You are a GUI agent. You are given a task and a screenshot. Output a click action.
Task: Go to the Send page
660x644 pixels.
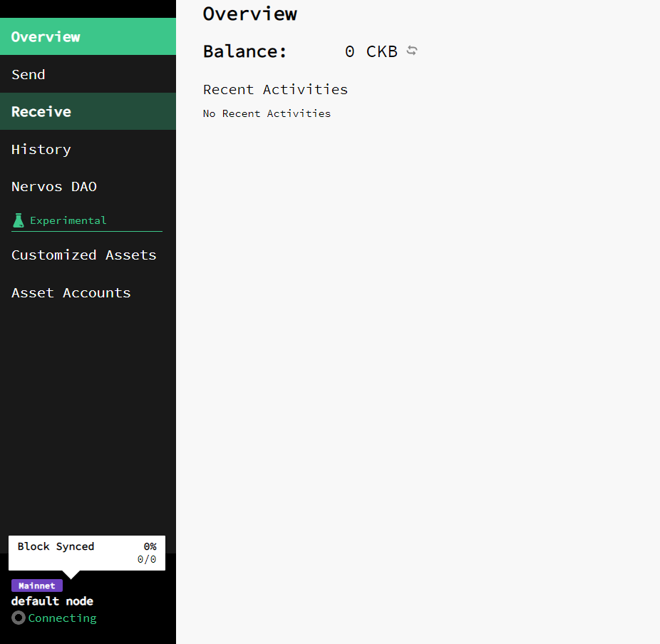(88, 74)
